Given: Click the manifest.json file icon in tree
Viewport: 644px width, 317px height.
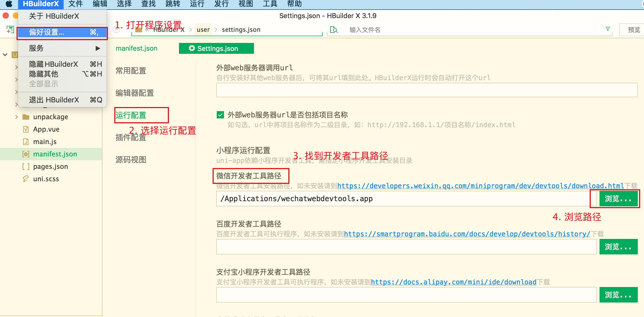Looking at the screenshot, I should pyautogui.click(x=26, y=154).
